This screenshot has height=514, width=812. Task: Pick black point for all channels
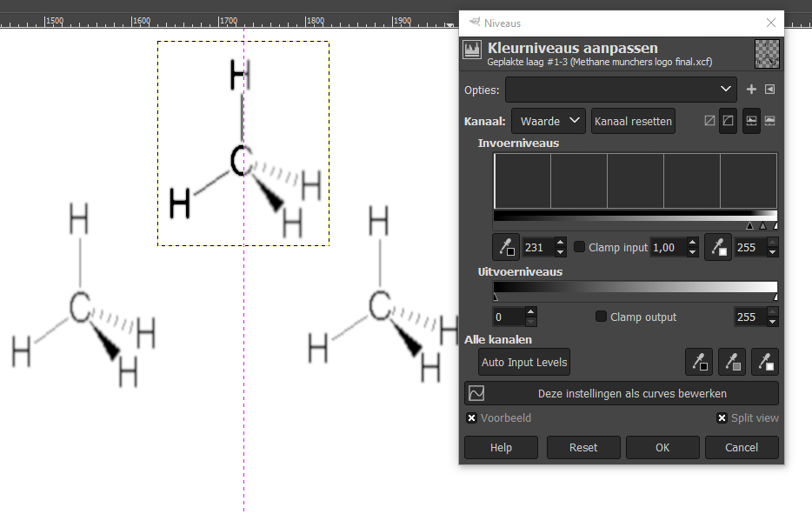point(699,362)
